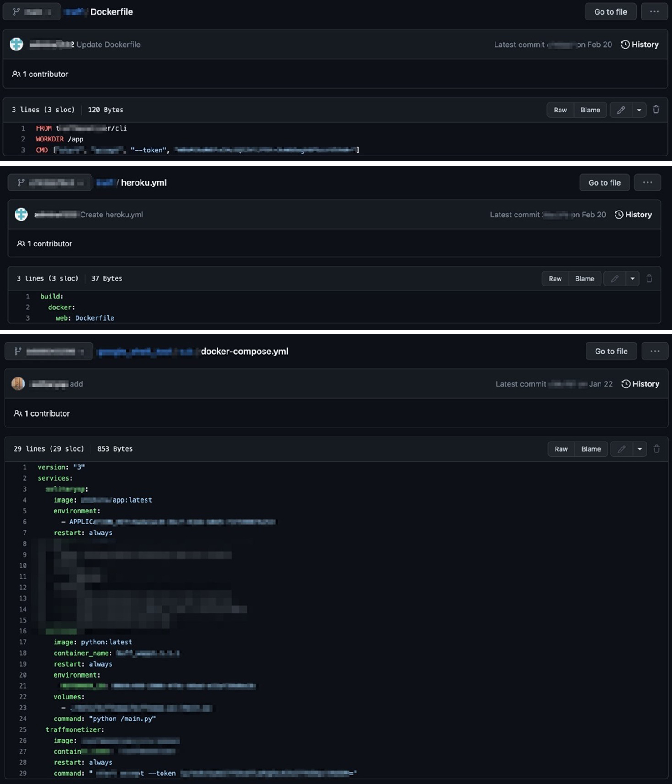Open History for docker-compose.yml

[x=640, y=384]
